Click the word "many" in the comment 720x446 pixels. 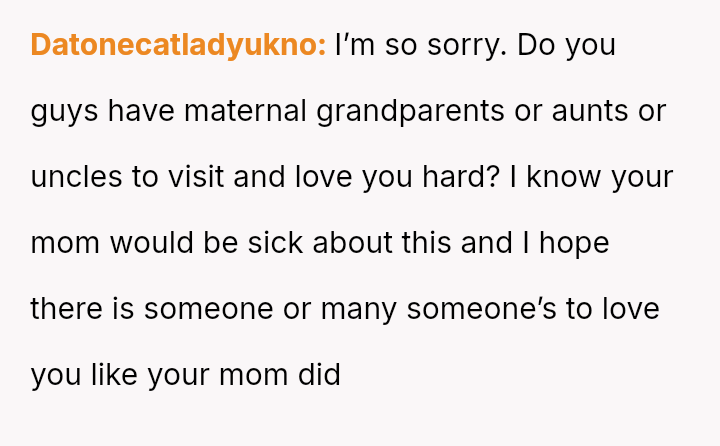tap(358, 310)
